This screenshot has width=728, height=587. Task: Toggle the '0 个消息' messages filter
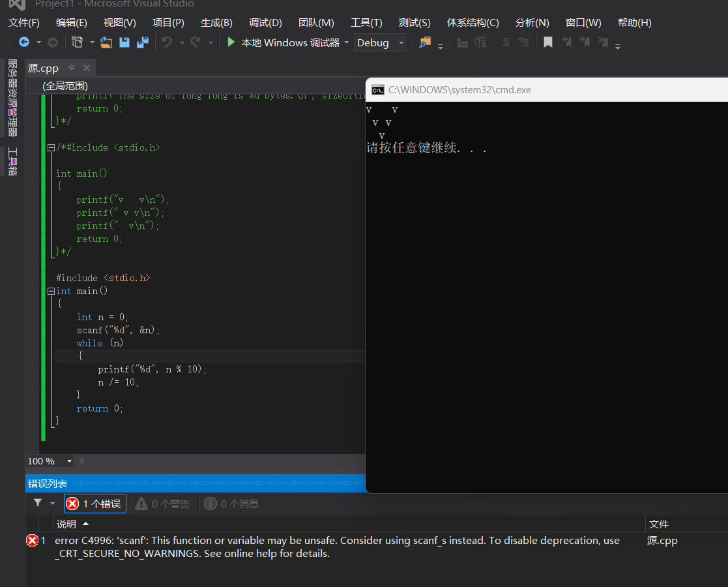(231, 504)
